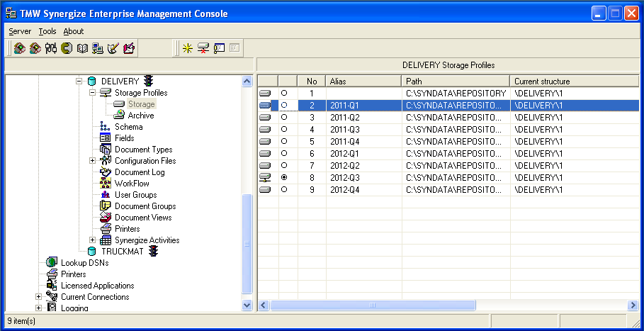Collapse the Storage Profiles tree node

point(92,93)
